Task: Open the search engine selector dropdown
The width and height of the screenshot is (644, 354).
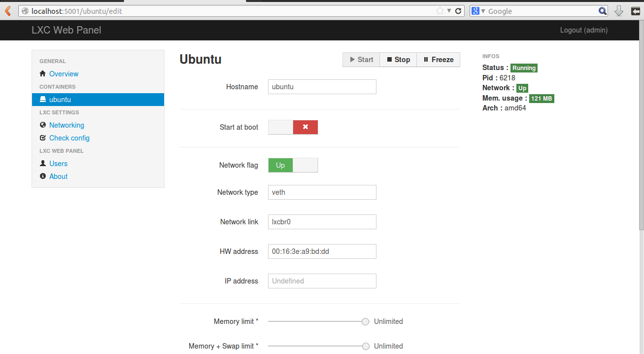Action: click(x=478, y=11)
